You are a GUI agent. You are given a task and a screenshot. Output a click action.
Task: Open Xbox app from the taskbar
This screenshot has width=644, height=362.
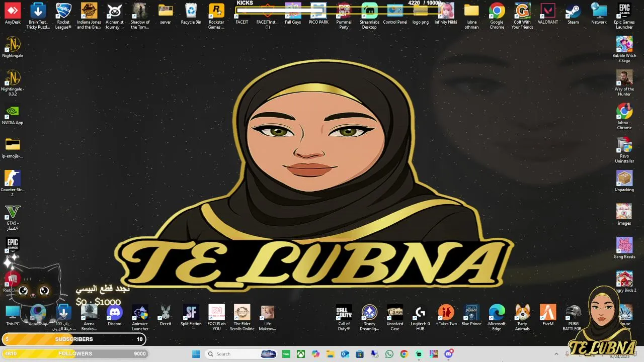(300, 354)
